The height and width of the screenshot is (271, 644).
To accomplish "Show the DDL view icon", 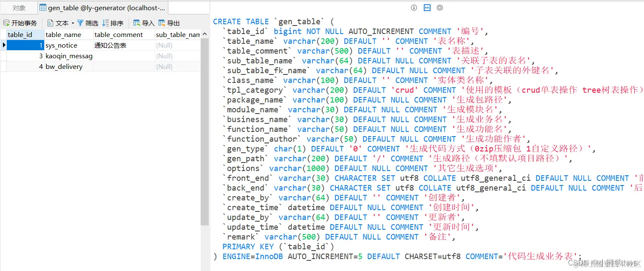I will click(x=427, y=8).
